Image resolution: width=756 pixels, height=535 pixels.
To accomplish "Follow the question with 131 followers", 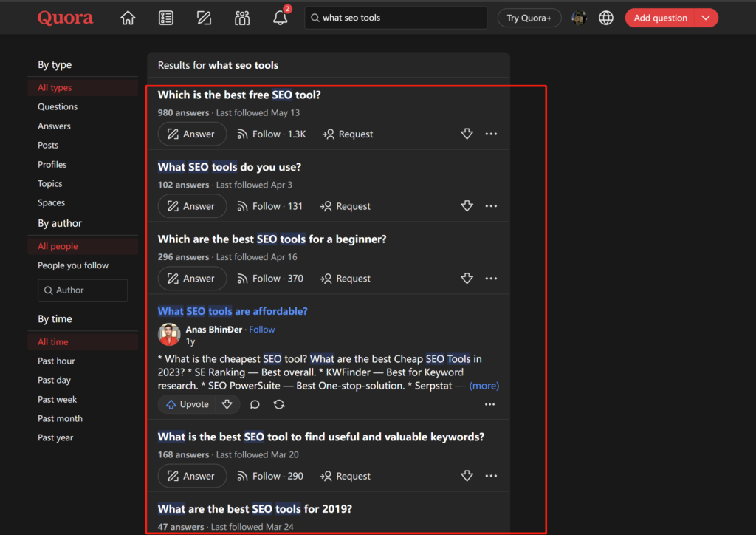I will point(269,206).
